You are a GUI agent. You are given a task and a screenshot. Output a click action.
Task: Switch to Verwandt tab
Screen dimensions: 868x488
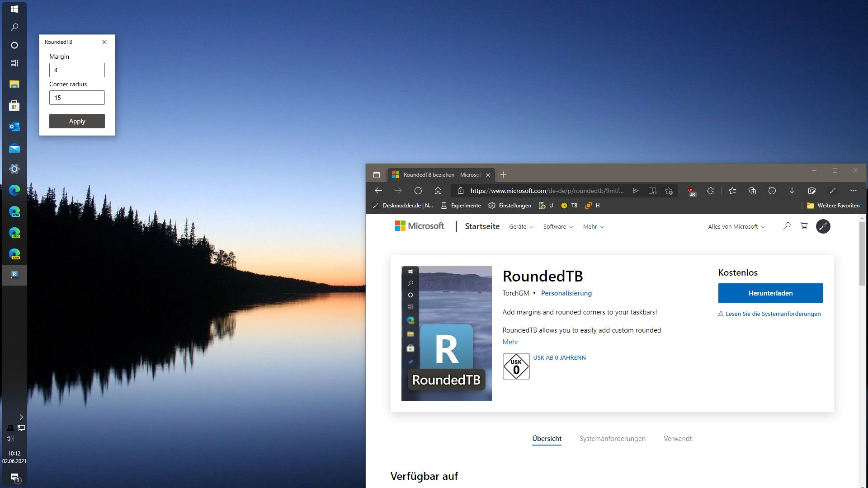[678, 439]
